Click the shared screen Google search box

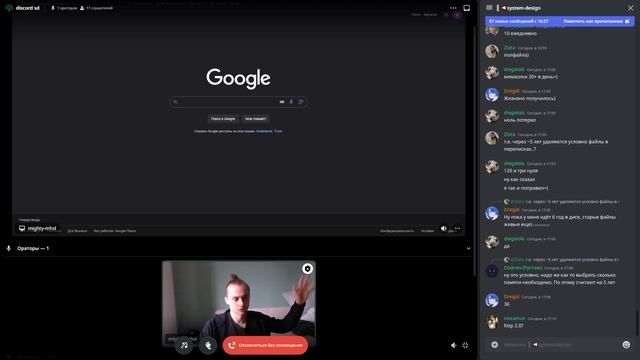tap(238, 102)
